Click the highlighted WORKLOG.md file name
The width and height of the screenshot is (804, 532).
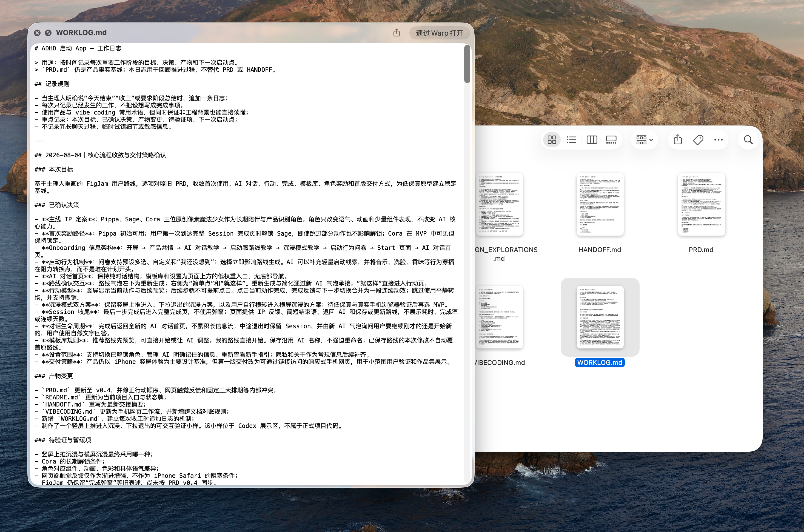600,362
